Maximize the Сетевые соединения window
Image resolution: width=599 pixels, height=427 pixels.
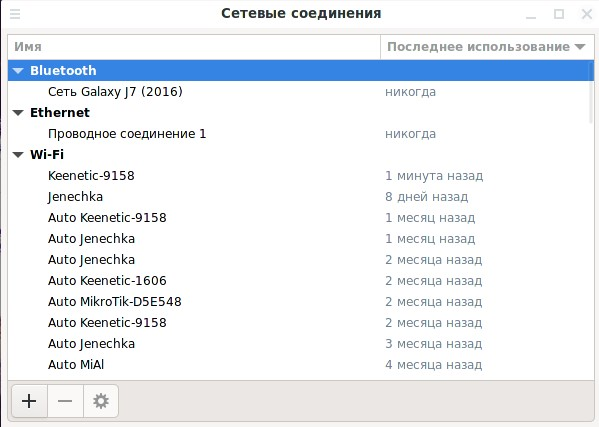coord(559,14)
